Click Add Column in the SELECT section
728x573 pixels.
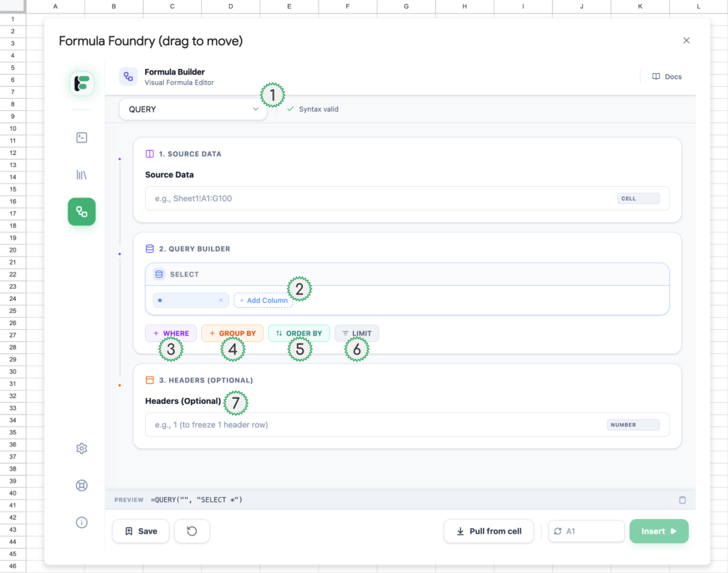click(x=263, y=301)
